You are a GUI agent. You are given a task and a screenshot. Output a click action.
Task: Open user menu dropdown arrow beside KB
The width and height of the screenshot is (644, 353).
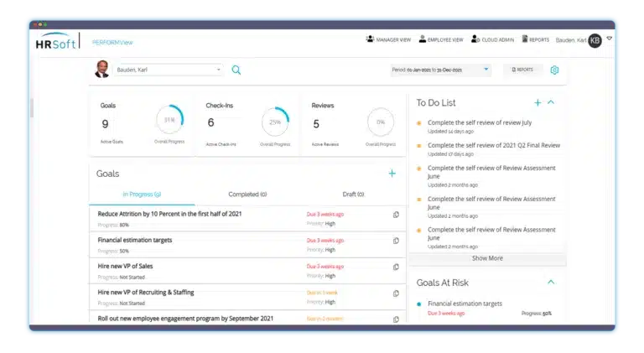[x=609, y=39]
